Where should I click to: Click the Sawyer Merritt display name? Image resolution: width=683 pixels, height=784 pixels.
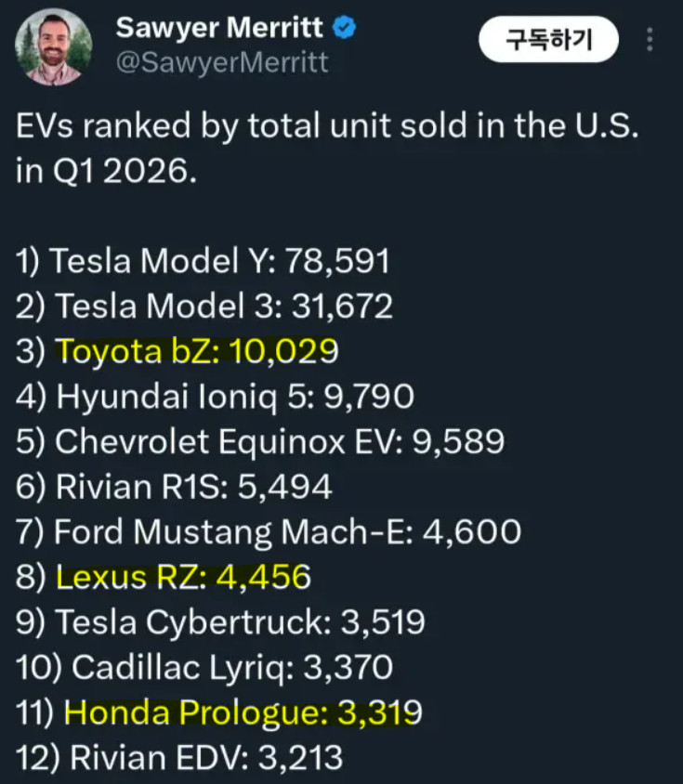pyautogui.click(x=218, y=28)
